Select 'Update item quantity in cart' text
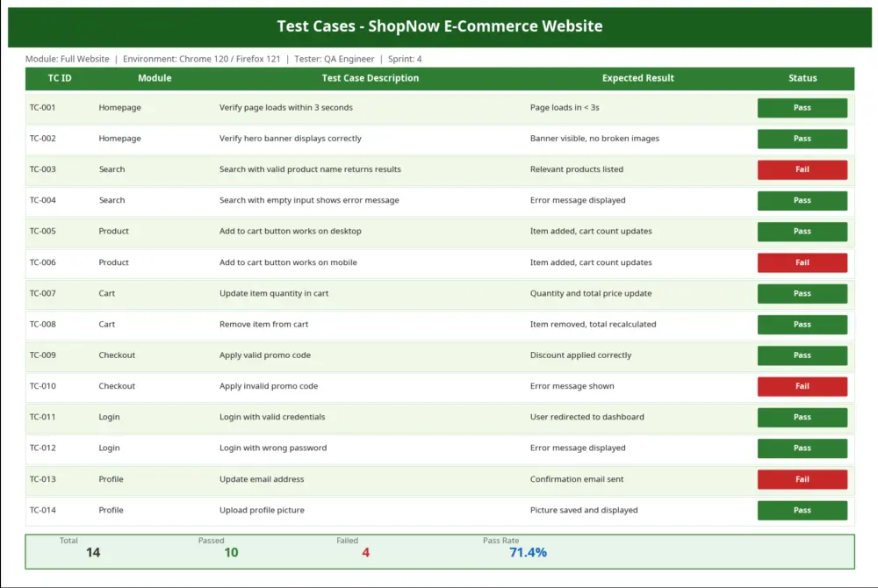878x588 pixels. (x=274, y=293)
